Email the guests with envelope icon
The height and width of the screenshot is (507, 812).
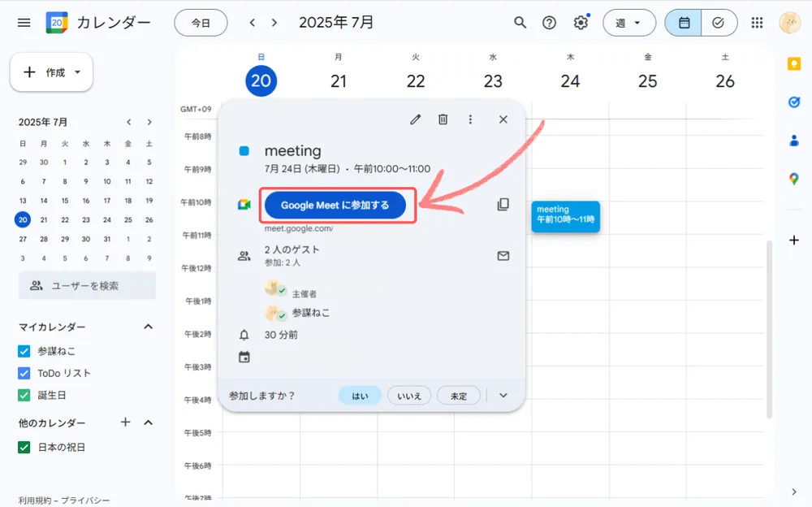coord(503,256)
